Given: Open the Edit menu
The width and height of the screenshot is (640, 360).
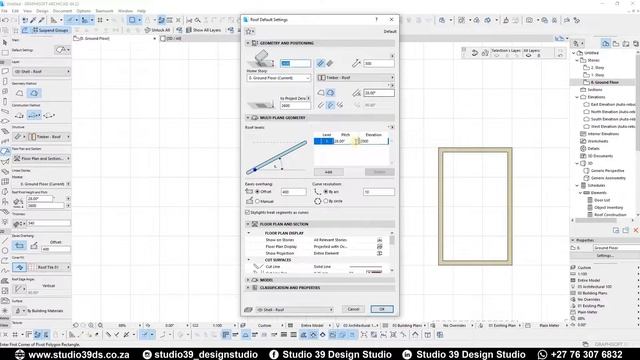Looking at the screenshot, I should [15, 11].
